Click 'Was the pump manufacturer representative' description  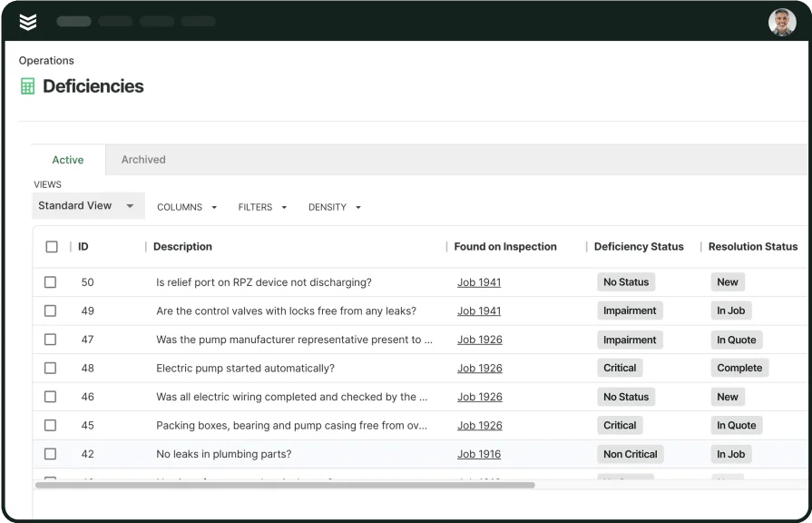pos(294,340)
